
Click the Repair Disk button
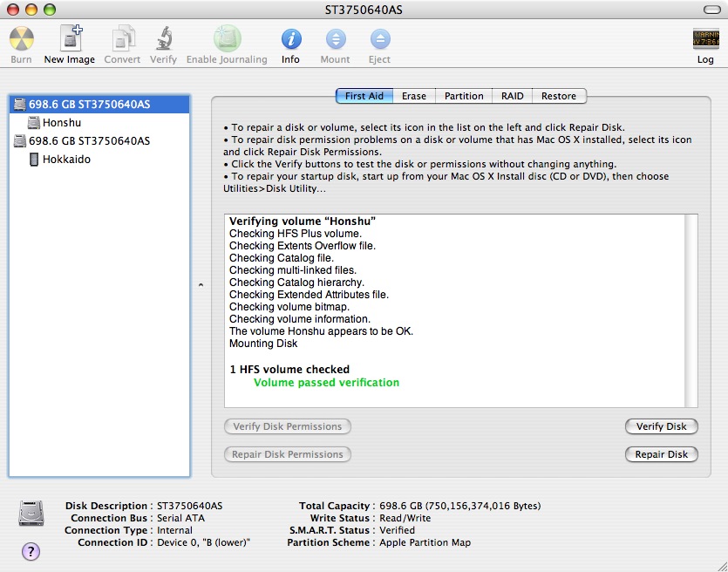(x=661, y=454)
